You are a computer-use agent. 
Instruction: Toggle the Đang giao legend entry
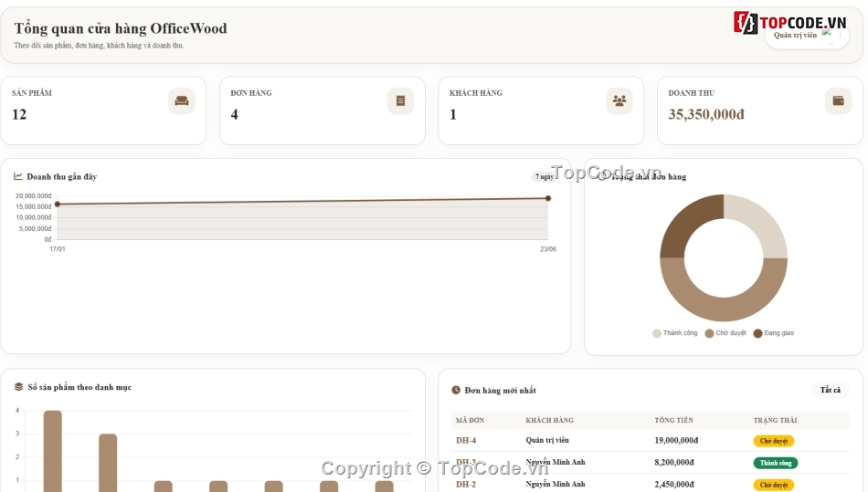pyautogui.click(x=774, y=333)
